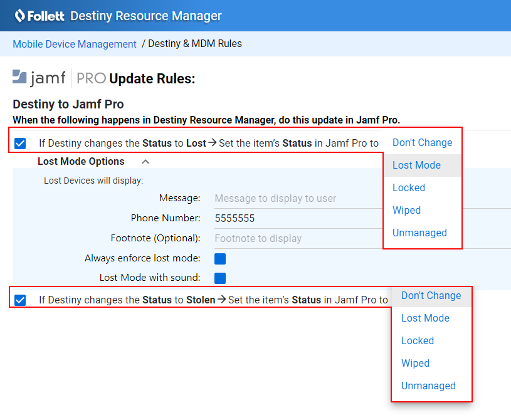Click the 'Destiny to Jamf Pro' heading

(x=68, y=104)
